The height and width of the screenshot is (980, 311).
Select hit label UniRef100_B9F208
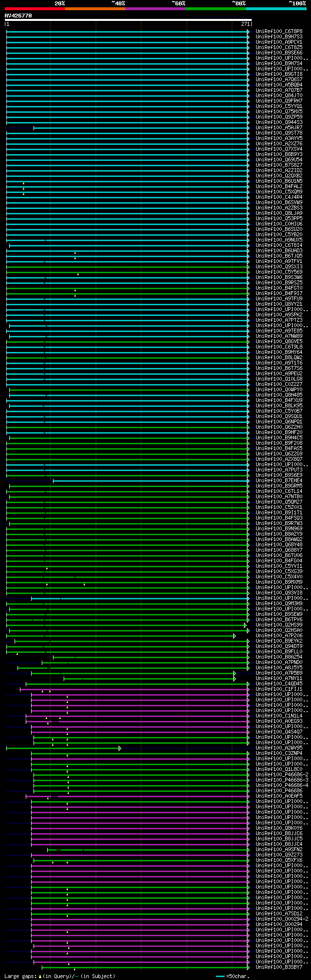(279, 443)
